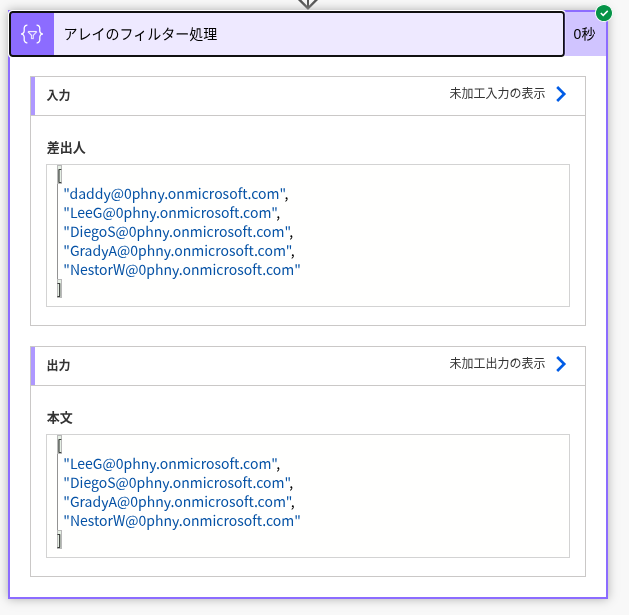This screenshot has width=629, height=615.
Task: Click the green success checkmark badge
Action: (x=604, y=13)
